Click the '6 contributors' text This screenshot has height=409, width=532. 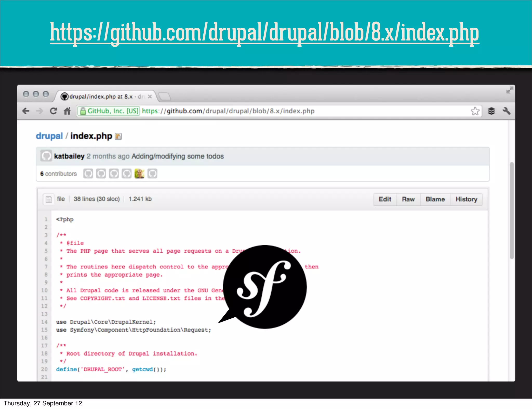(58, 174)
